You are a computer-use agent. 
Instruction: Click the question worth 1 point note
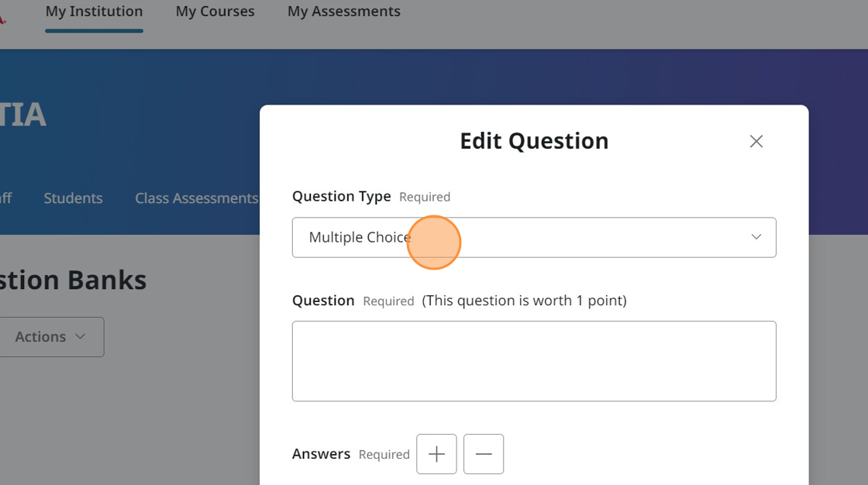tap(524, 301)
